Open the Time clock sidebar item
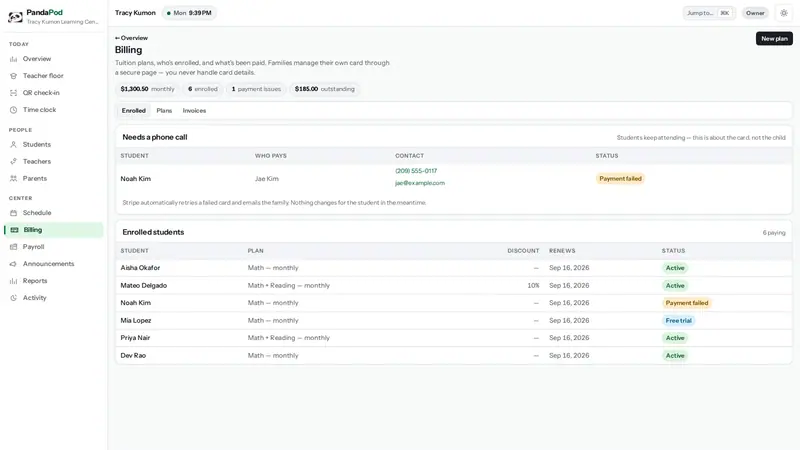This screenshot has width=800, height=450. tap(54, 110)
